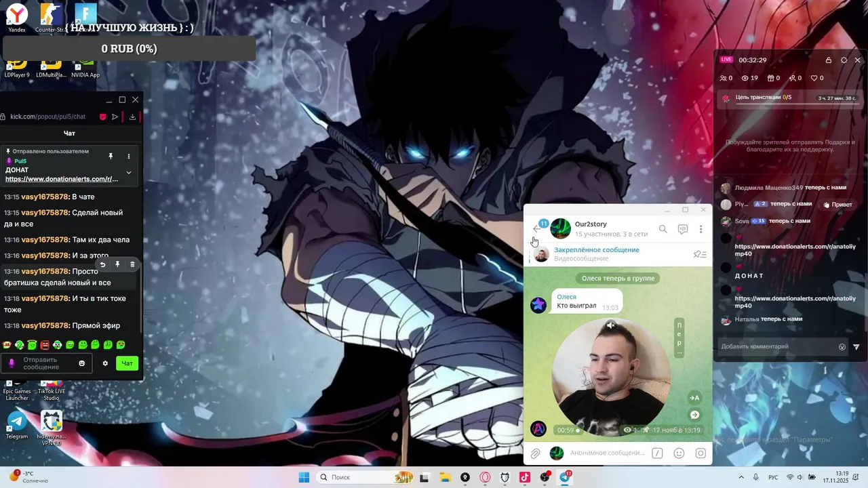Select the Чат tab header
The width and height of the screenshot is (868, 488).
[x=69, y=134]
